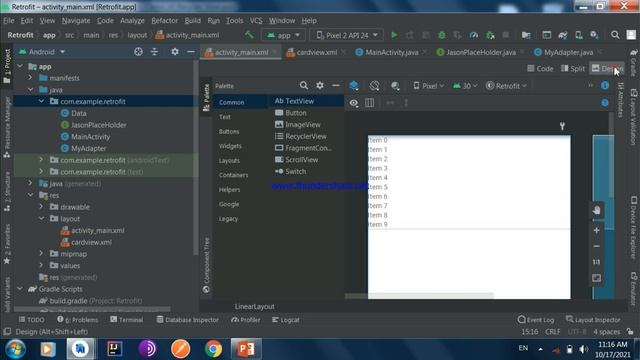Open the Layout Inspector
The image size is (640, 360).
(x=593, y=320)
